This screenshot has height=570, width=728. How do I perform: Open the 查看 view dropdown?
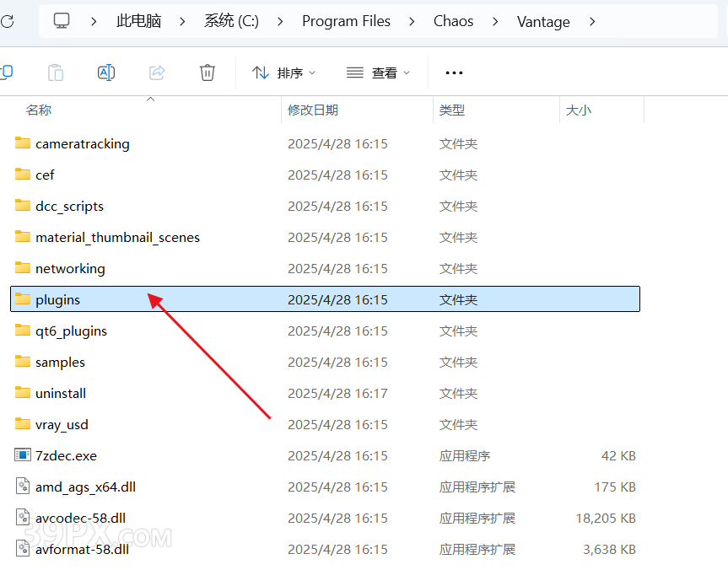click(x=379, y=73)
